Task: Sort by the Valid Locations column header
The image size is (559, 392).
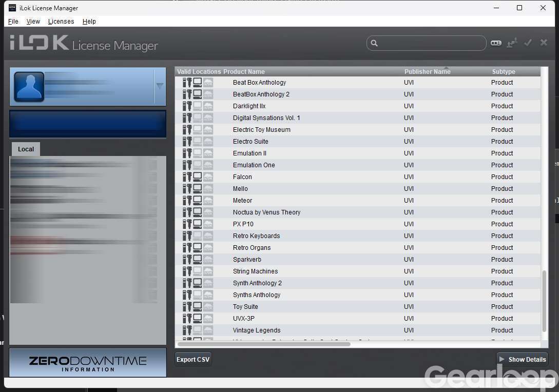Action: click(x=199, y=72)
